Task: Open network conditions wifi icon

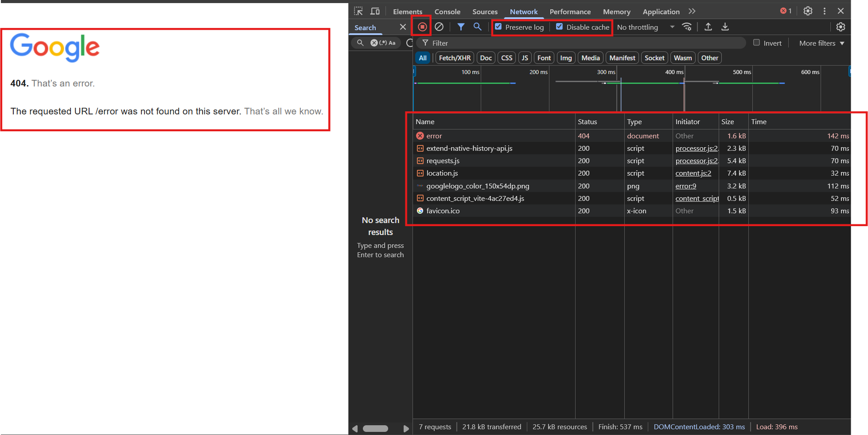Action: point(687,27)
